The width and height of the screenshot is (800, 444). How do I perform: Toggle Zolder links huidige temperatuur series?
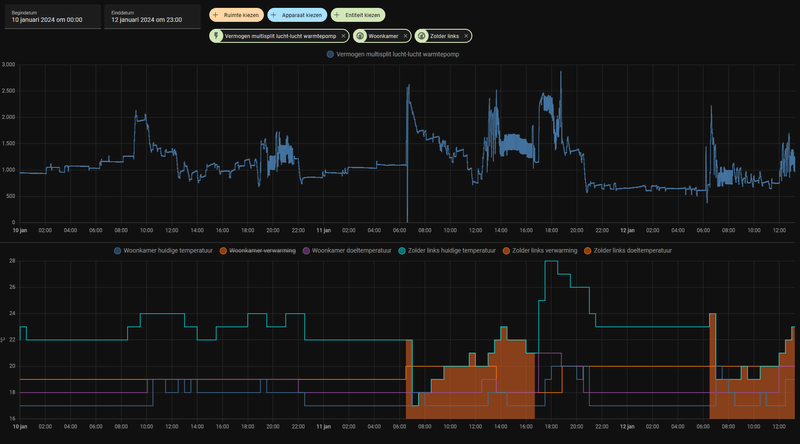click(447, 251)
